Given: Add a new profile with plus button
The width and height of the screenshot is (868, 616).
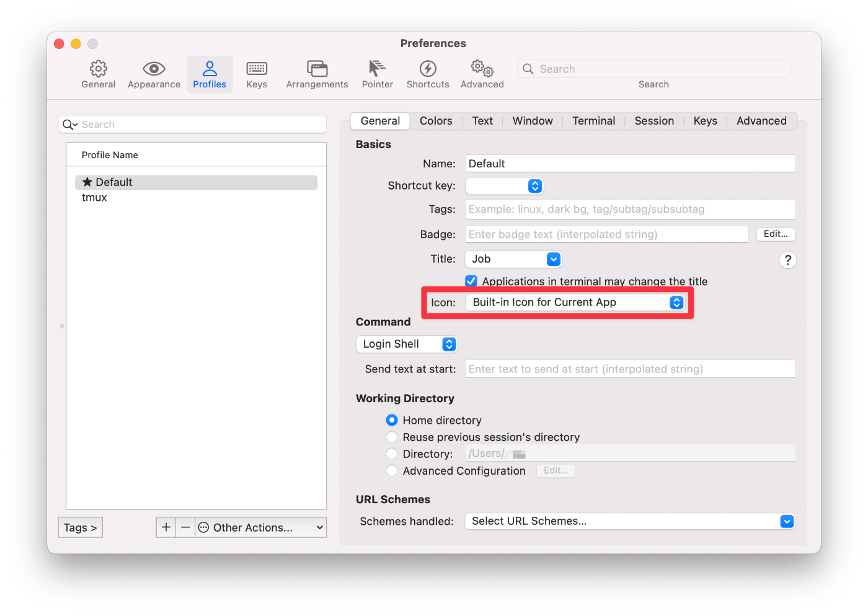Looking at the screenshot, I should coord(166,527).
